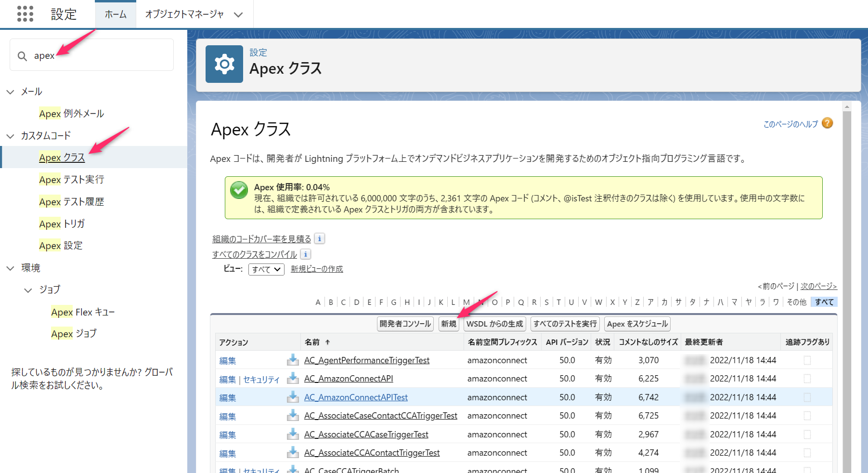Switch to the ホーム tab
The height and width of the screenshot is (473, 868).
[116, 14]
